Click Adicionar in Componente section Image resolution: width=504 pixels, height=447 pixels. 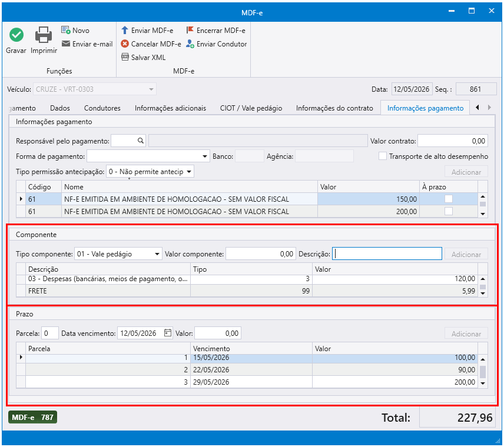click(466, 254)
